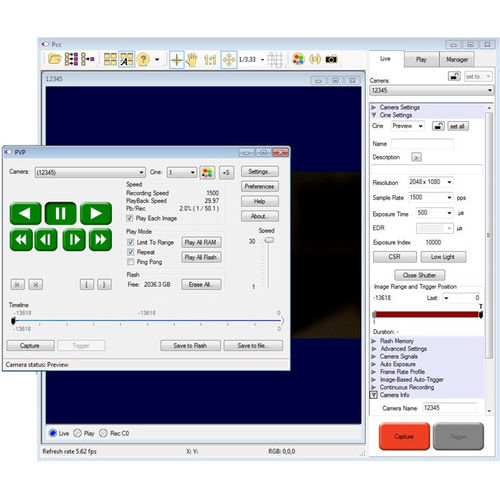The height and width of the screenshot is (500, 500).
Task: Click the Preferences button in PVP
Action: click(x=260, y=187)
